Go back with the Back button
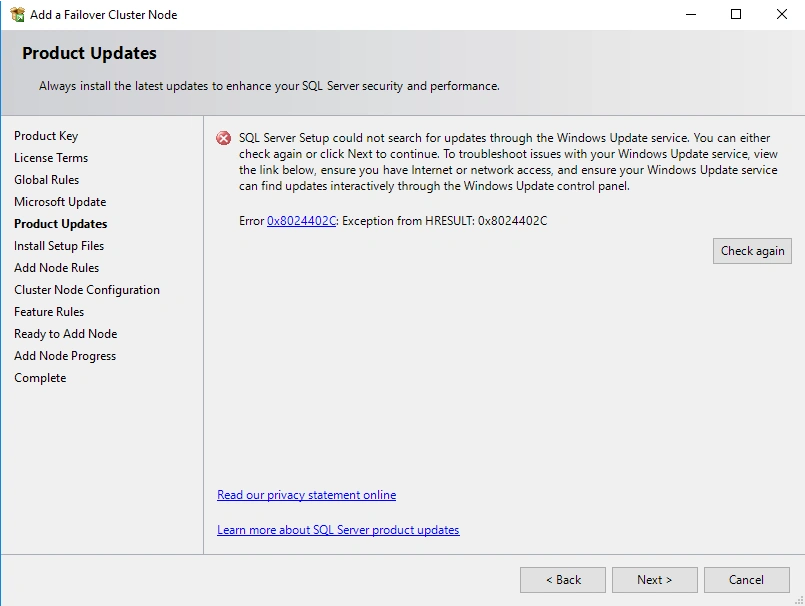The image size is (805, 606). pos(563,580)
